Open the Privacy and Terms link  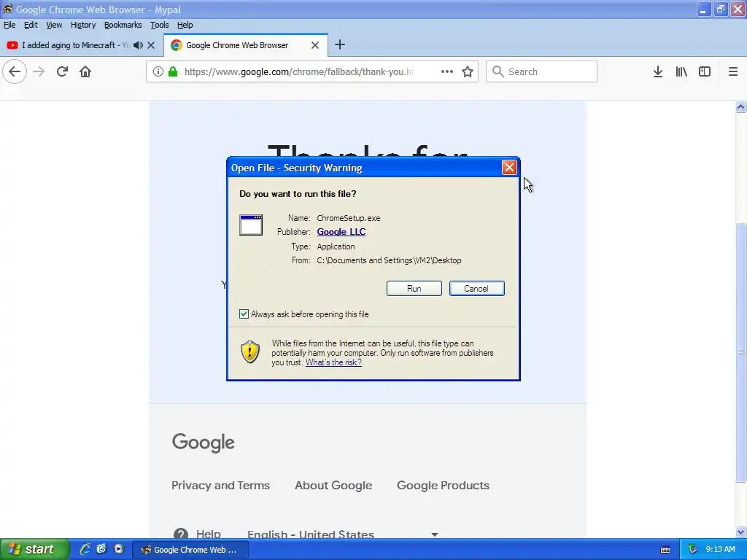pyautogui.click(x=220, y=485)
